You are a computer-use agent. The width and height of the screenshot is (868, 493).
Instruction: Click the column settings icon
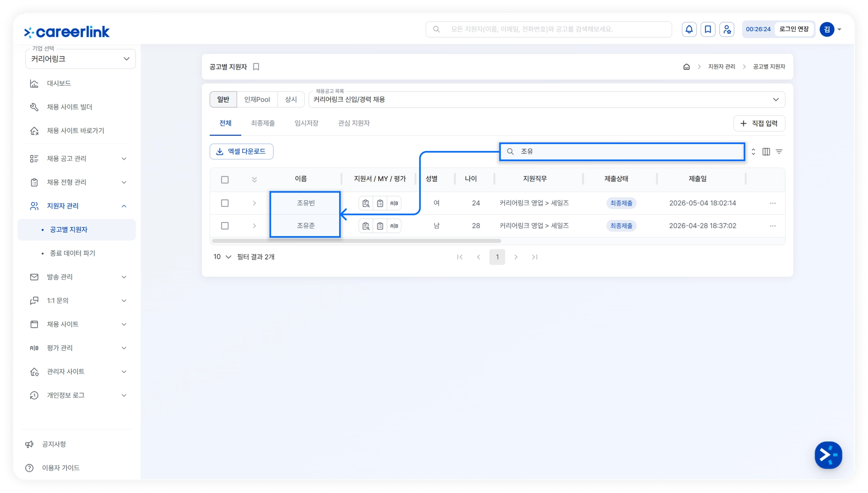(766, 152)
